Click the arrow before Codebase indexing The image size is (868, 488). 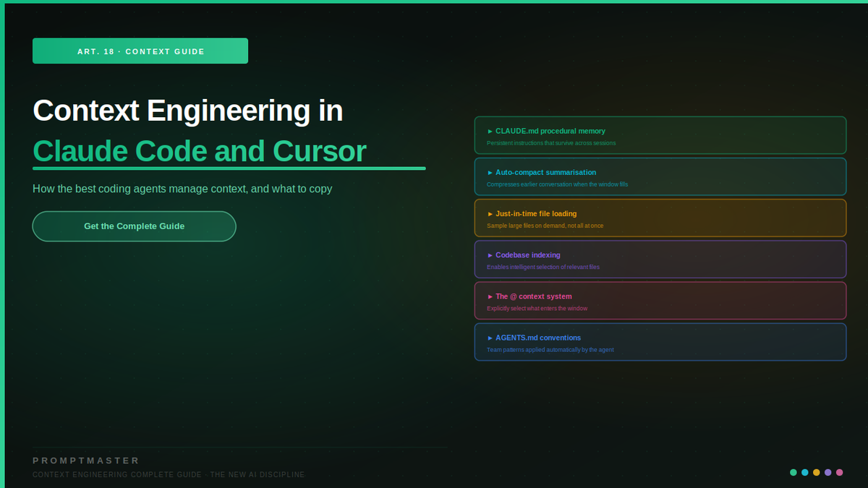(490, 254)
